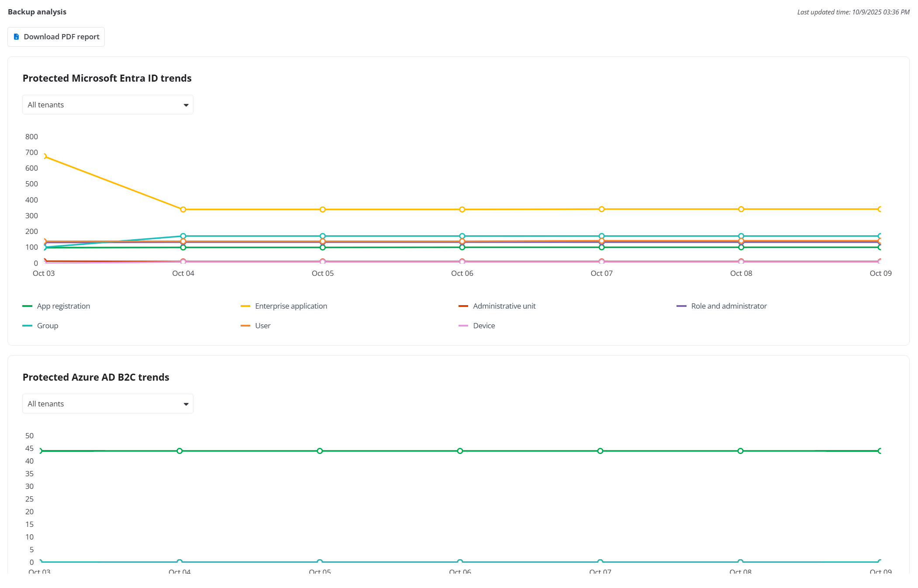Click the red Administrative unit legend marker
The width and height of the screenshot is (918, 588).
464,306
